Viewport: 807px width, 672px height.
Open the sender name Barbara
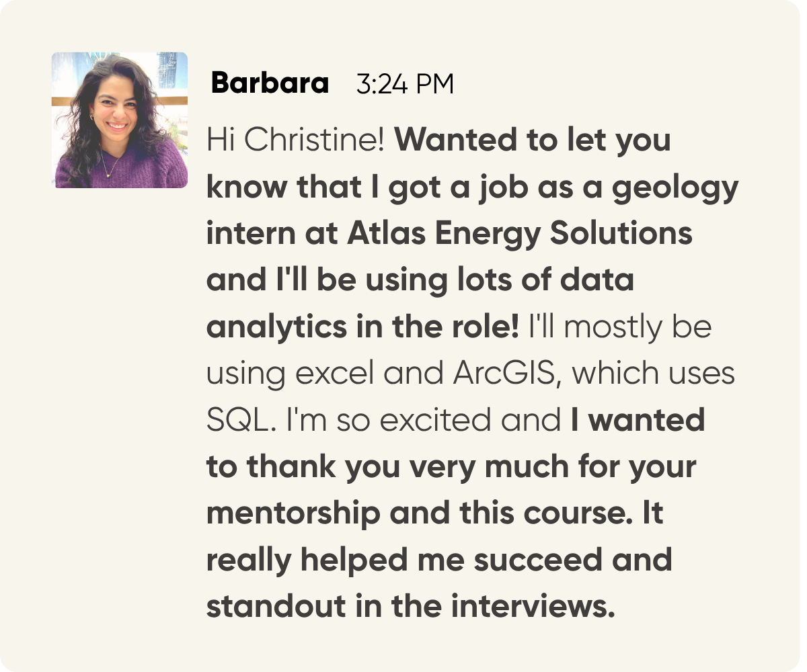click(x=270, y=84)
